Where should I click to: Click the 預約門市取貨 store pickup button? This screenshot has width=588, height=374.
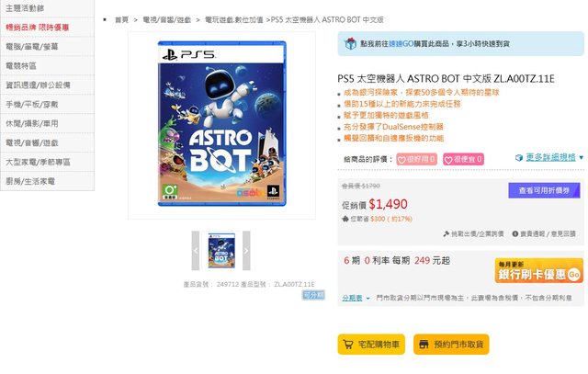[450, 345]
